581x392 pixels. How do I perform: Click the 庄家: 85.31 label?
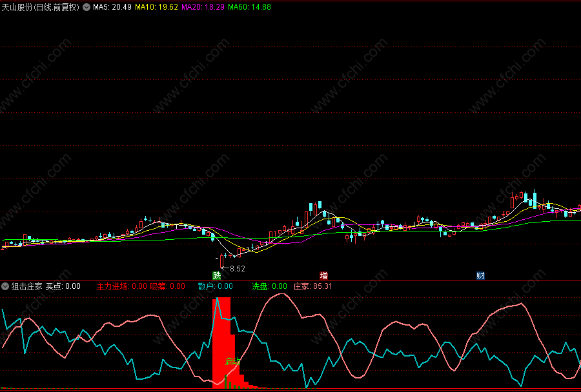tap(312, 286)
